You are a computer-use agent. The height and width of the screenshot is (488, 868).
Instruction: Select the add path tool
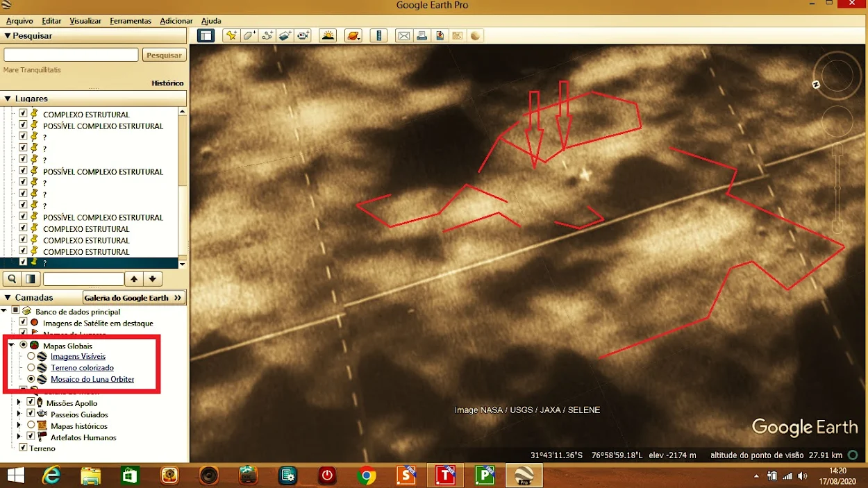click(x=267, y=35)
